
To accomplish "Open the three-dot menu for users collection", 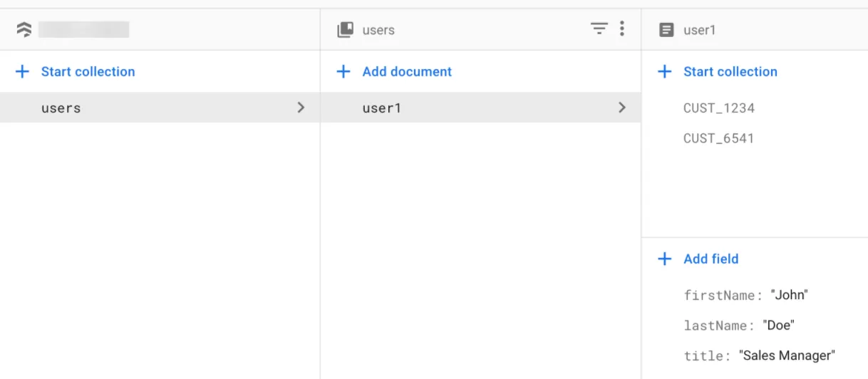I will [622, 28].
